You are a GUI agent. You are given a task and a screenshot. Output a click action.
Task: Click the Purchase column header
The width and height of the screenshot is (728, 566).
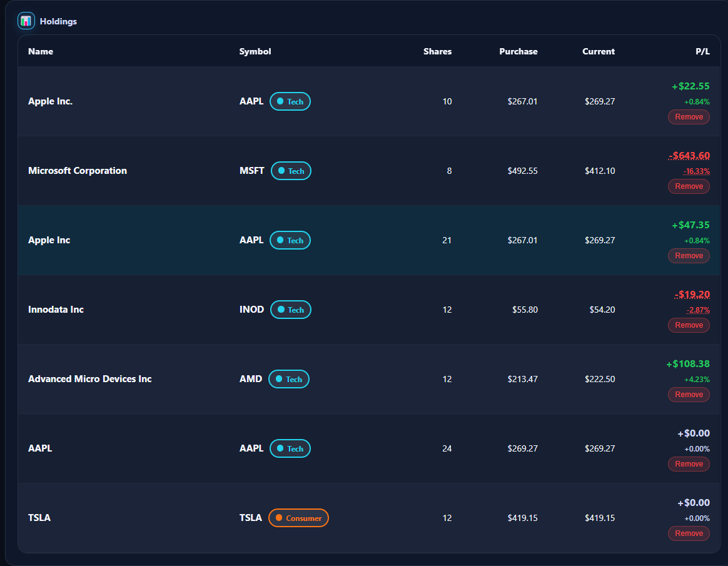coord(518,51)
